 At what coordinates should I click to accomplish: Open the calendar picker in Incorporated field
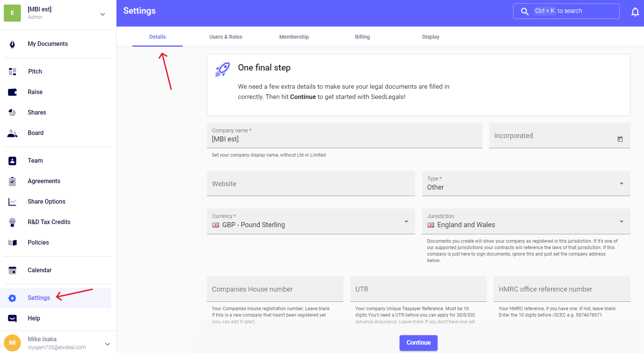(x=620, y=139)
